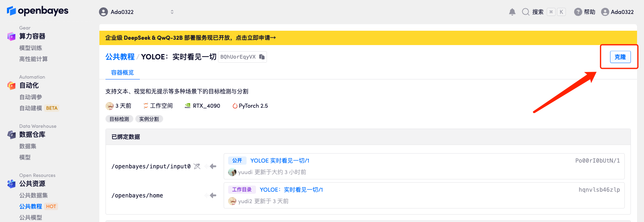Click the path /openbayes/home
The width and height of the screenshot is (644, 222).
click(137, 195)
